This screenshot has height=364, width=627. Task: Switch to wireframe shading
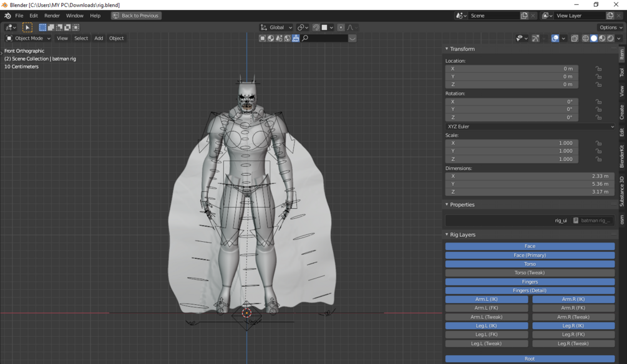click(585, 39)
